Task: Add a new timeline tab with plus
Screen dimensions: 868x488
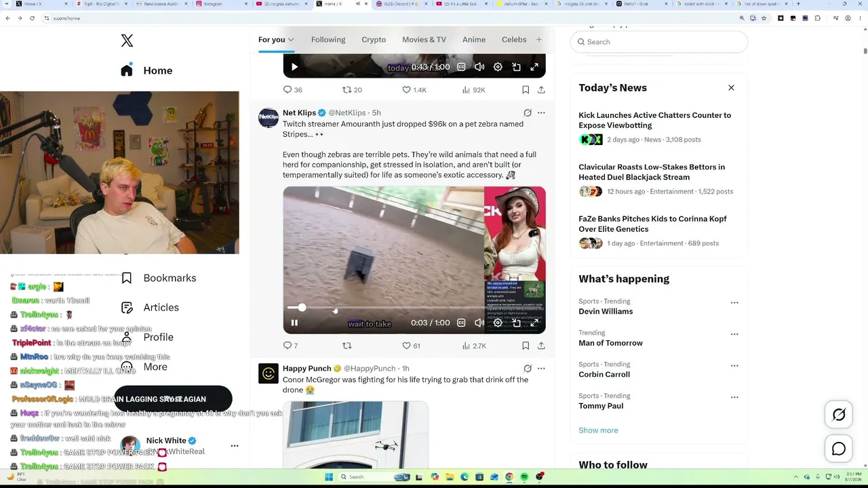Action: coord(539,39)
